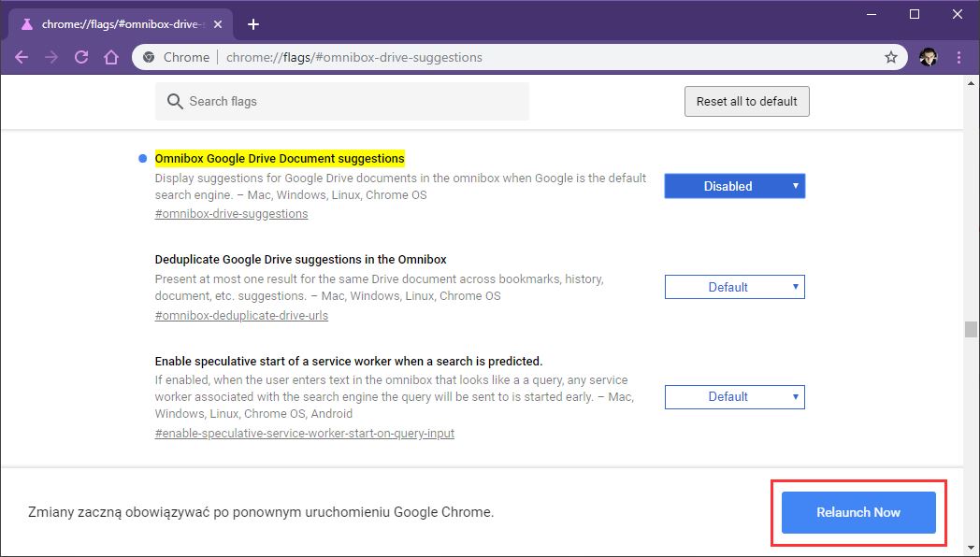Open a new tab with plus button
Screen dimensions: 980x557
(x=253, y=24)
